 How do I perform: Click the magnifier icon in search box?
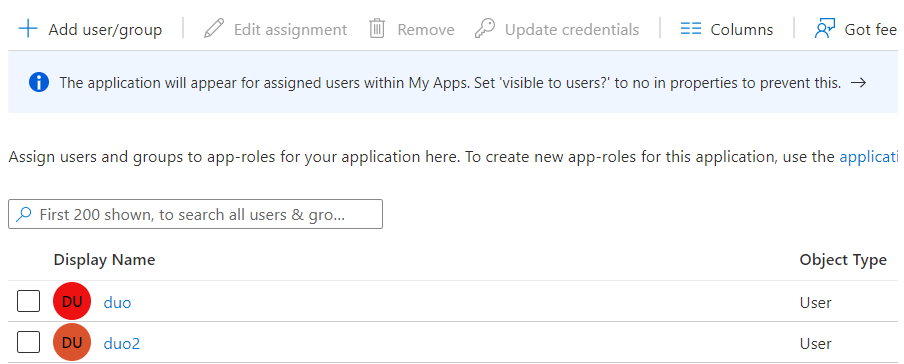coord(24,215)
